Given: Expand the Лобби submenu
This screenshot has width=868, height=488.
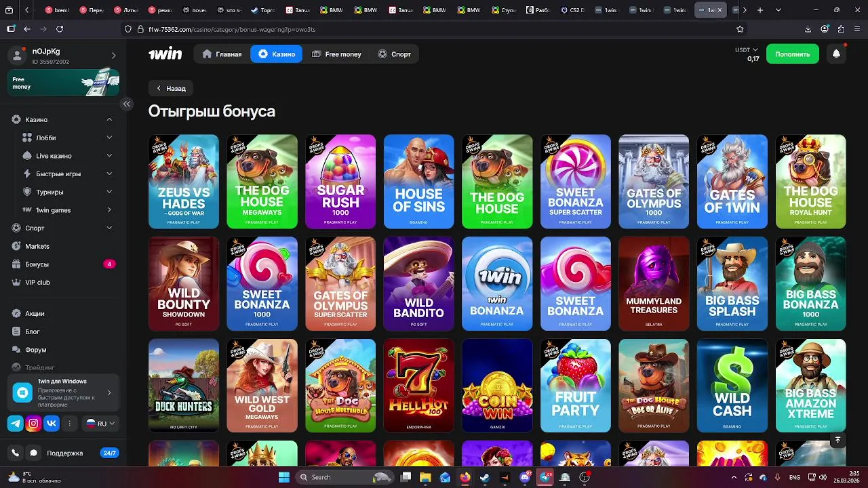Looking at the screenshot, I should point(109,138).
